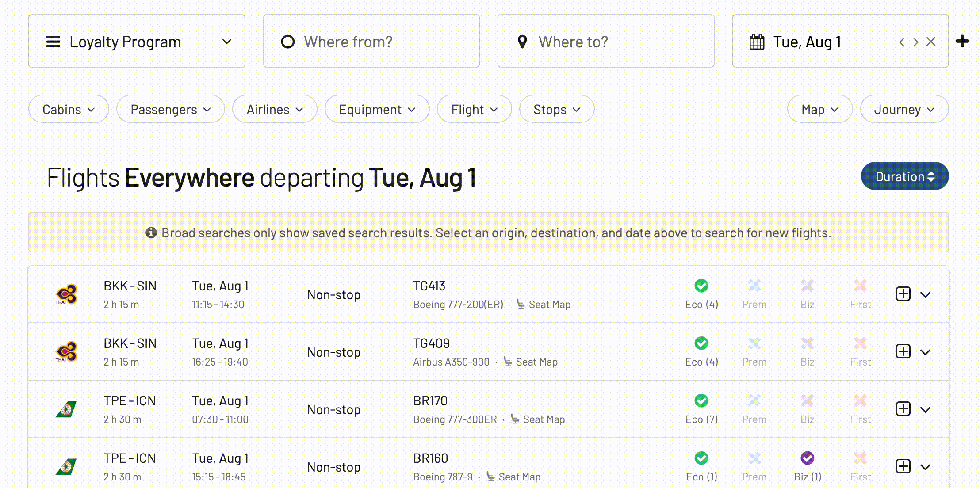Click the plus icon to add another date

962,41
